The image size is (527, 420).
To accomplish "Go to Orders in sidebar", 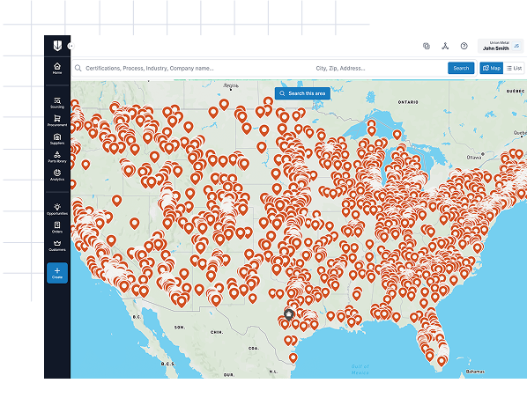I will [57, 227].
